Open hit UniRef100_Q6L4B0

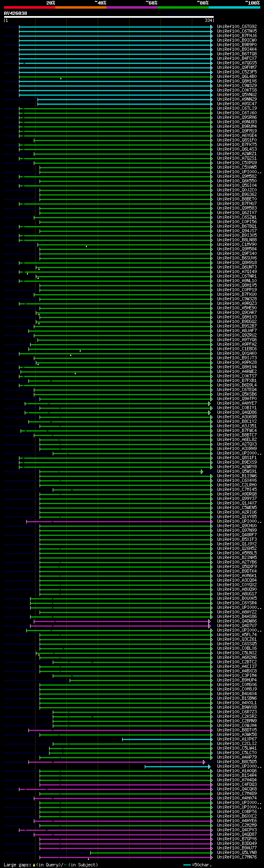coord(237,77)
